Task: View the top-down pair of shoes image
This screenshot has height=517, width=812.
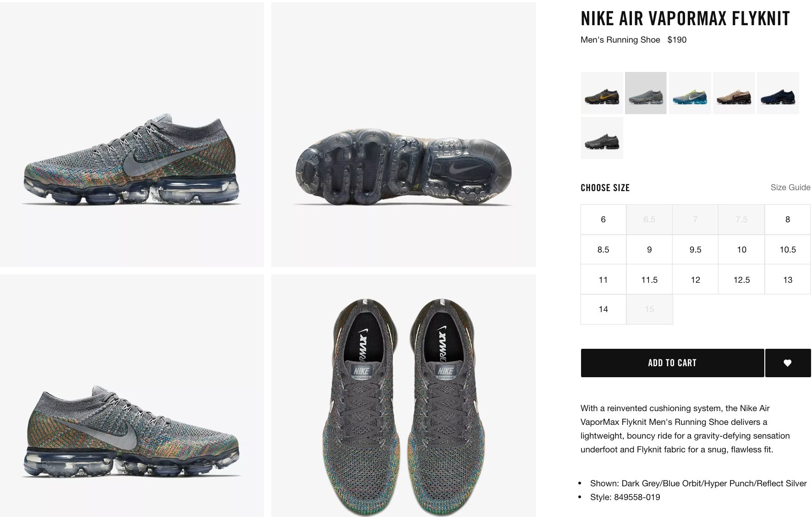Action: coord(403,396)
